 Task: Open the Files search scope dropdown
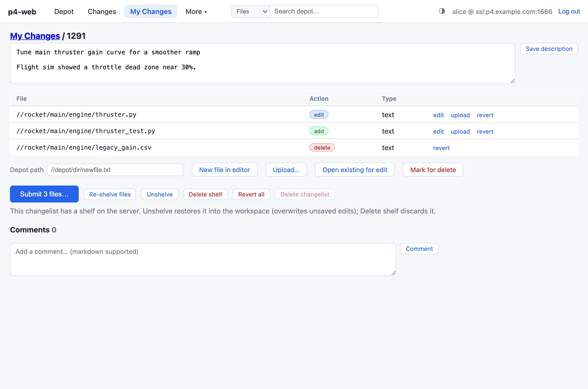pyautogui.click(x=250, y=11)
